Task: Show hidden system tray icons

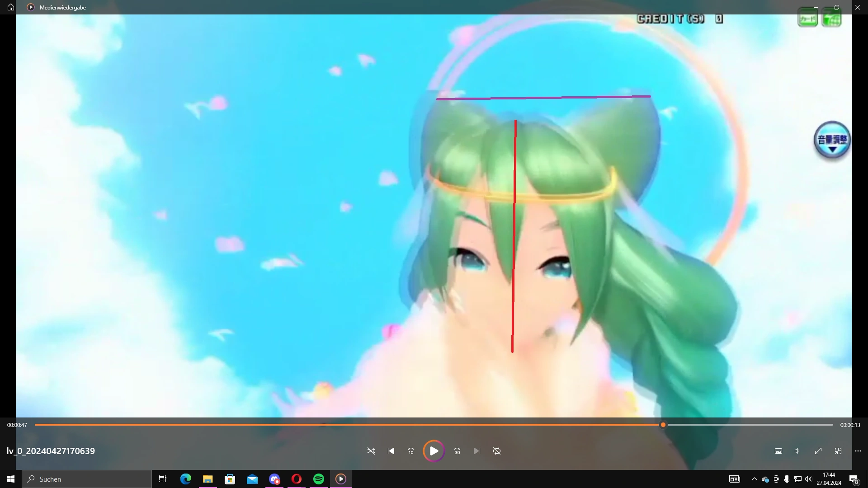Action: (x=754, y=479)
